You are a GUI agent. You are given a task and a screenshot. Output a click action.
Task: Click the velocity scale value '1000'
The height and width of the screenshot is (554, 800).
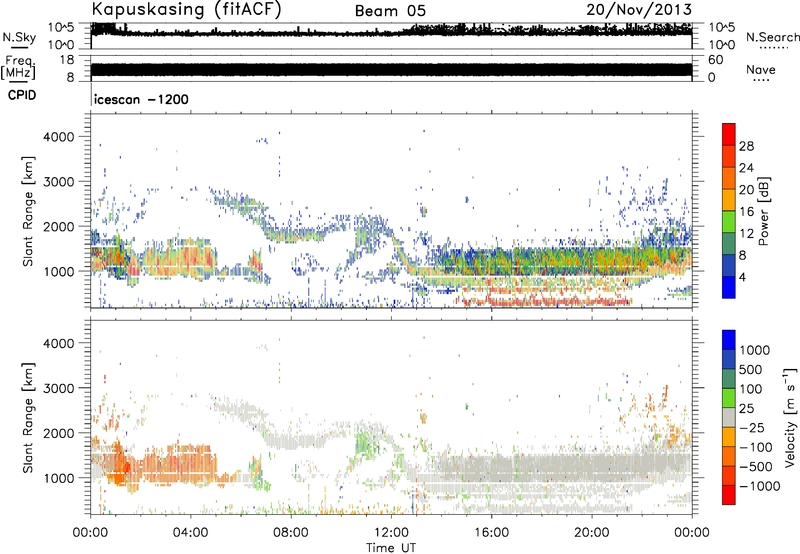pos(755,350)
